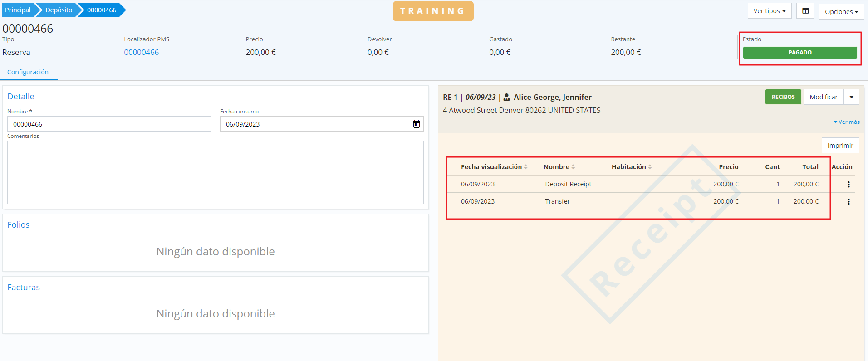Navigate to Principal breadcrumb
Viewport: 868px width, 361px height.
point(18,10)
